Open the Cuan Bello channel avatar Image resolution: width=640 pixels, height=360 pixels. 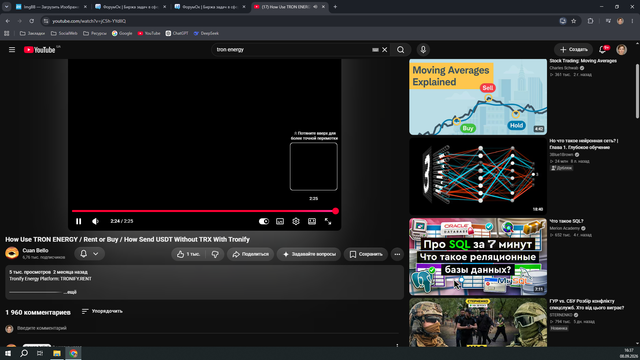click(12, 253)
